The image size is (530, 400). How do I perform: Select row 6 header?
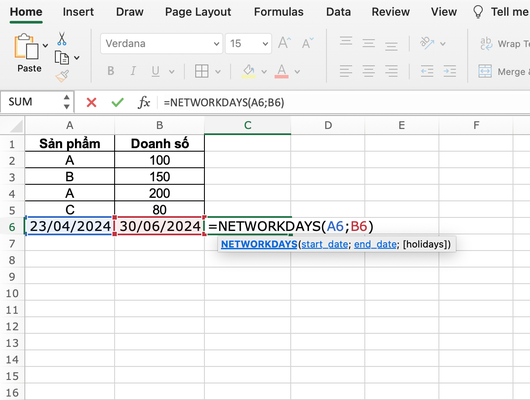coord(12,227)
